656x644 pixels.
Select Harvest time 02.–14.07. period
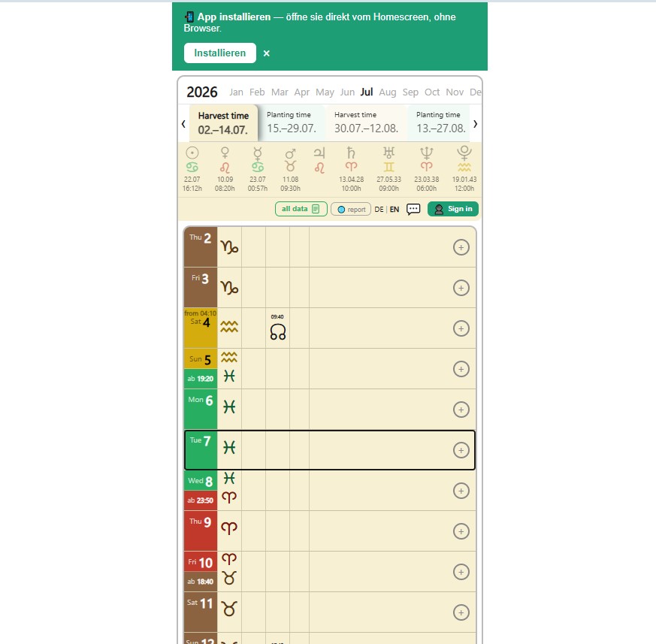point(223,123)
